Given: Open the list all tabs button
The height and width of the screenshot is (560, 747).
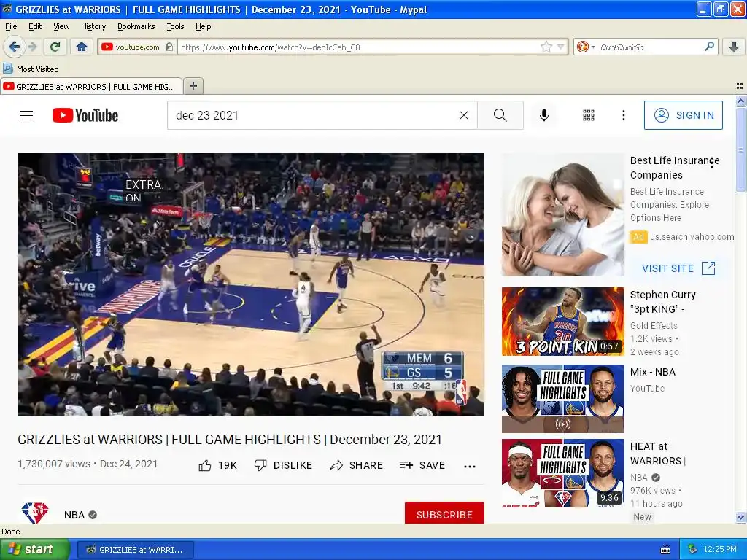Looking at the screenshot, I should click(740, 86).
